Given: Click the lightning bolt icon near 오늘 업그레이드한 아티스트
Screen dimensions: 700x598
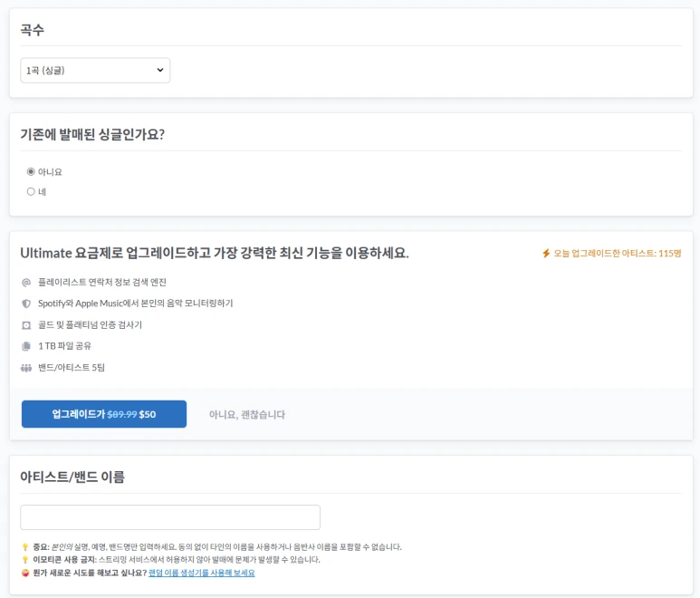Looking at the screenshot, I should click(546, 253).
